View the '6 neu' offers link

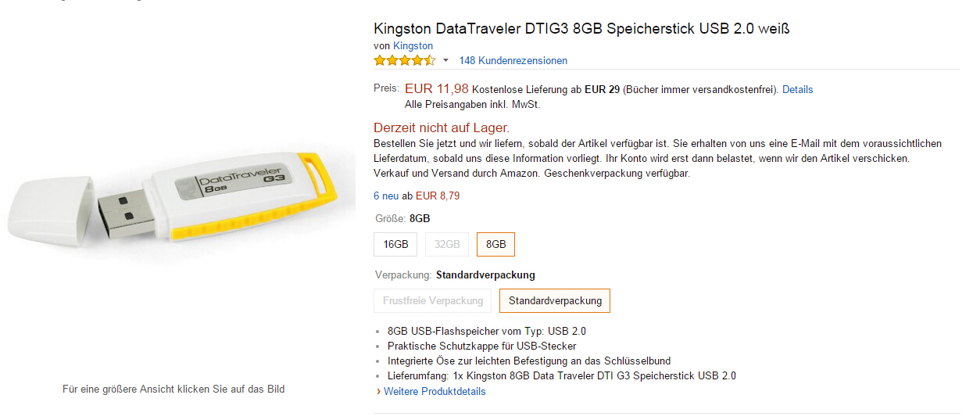click(x=386, y=196)
